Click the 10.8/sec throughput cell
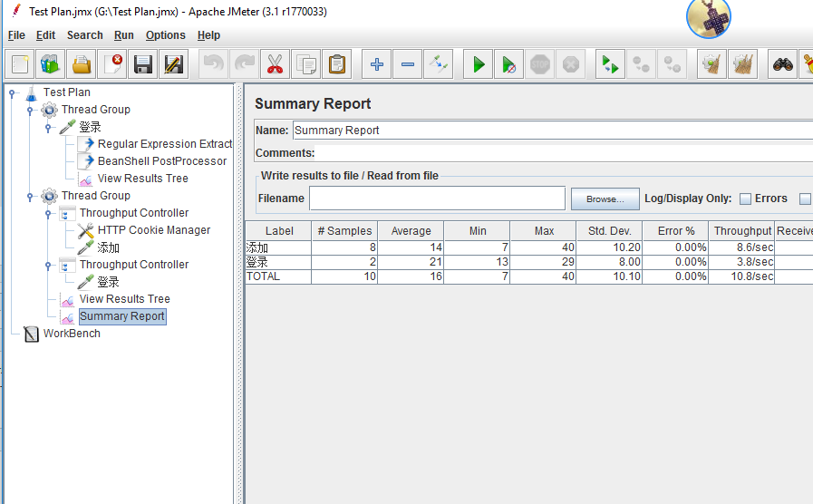Image resolution: width=813 pixels, height=504 pixels. (x=742, y=276)
